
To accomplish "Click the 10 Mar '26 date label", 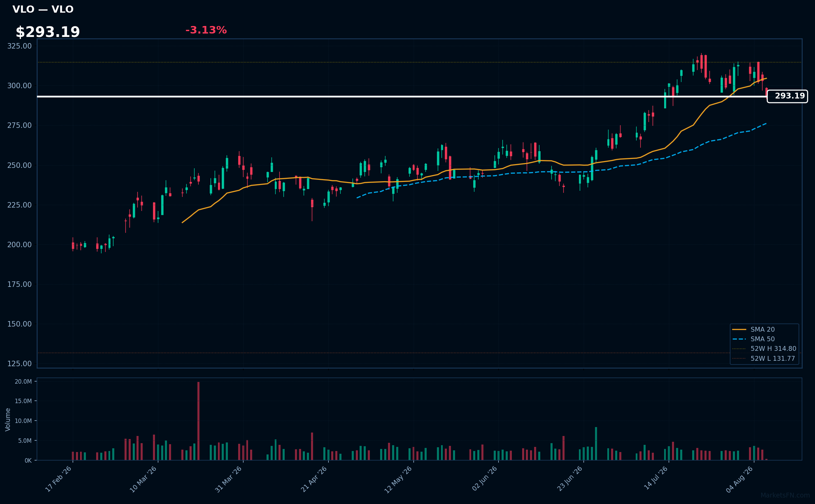I will coord(143,479).
